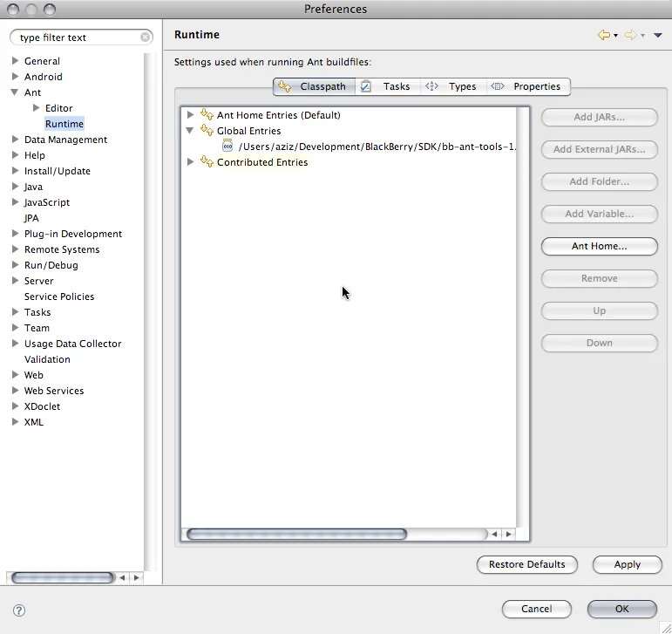The image size is (672, 634).
Task: Select the bb-ant-tools jar path entry
Action: point(377,147)
